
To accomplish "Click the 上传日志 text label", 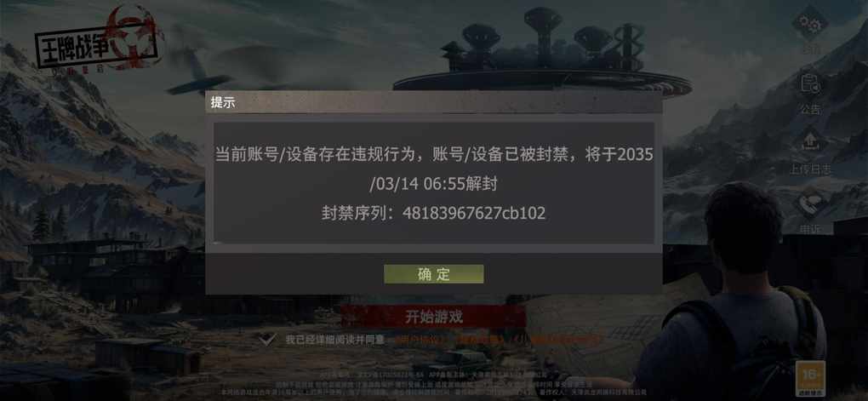I will 810,169.
